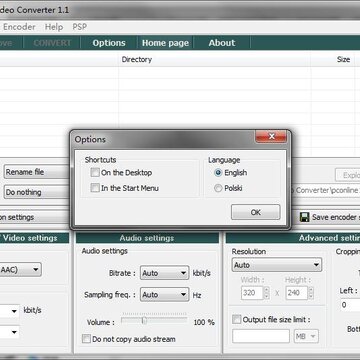Click the output path text field
Screen dimensions: 360x360
tap(325, 190)
